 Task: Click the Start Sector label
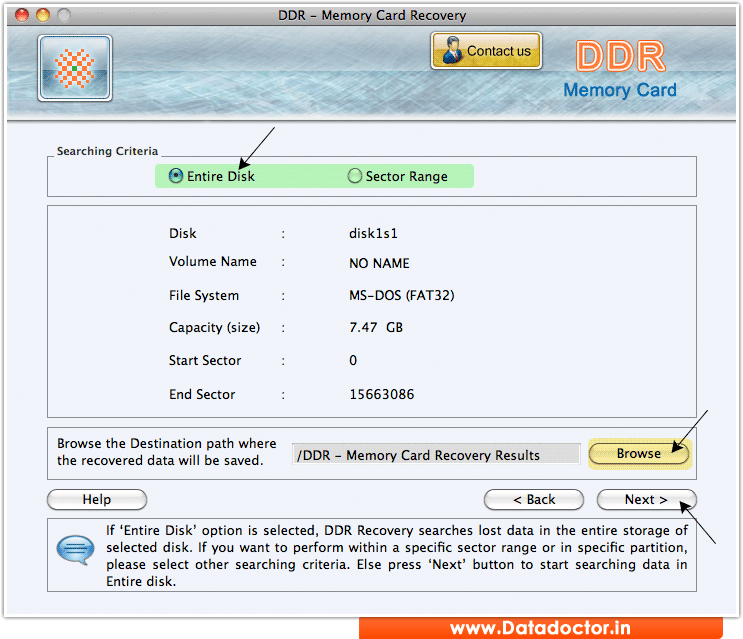205,360
